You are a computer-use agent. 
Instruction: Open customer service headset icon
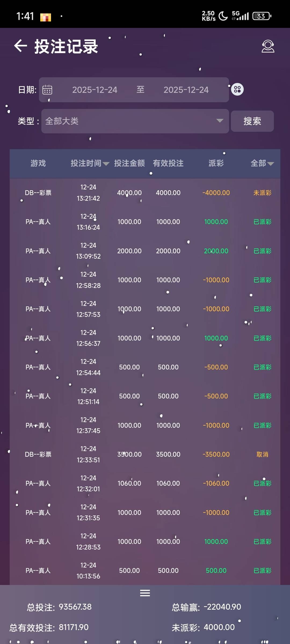point(268,46)
